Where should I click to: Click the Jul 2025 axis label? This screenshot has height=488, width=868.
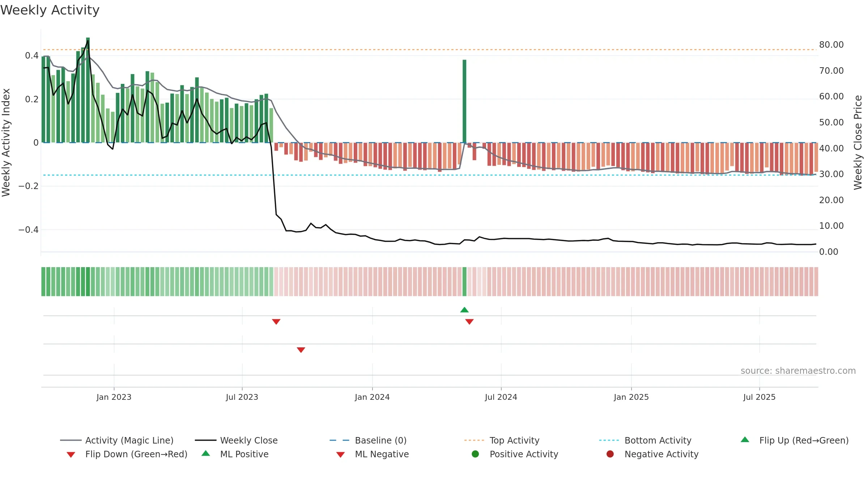pos(759,397)
